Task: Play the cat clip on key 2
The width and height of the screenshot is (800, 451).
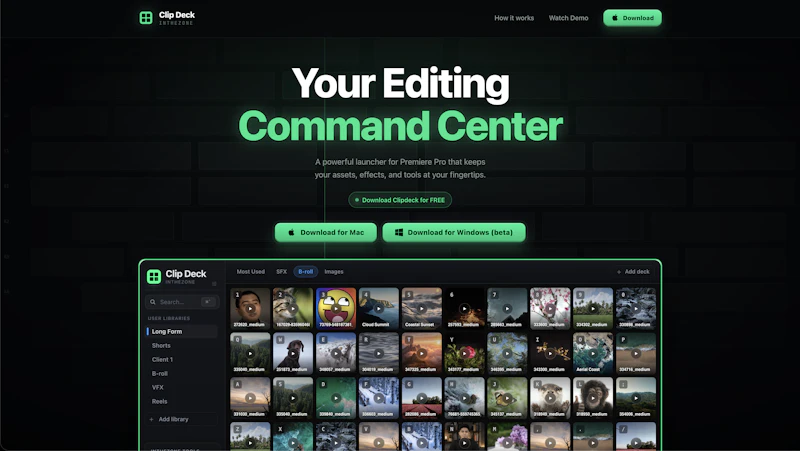Action: (x=293, y=308)
